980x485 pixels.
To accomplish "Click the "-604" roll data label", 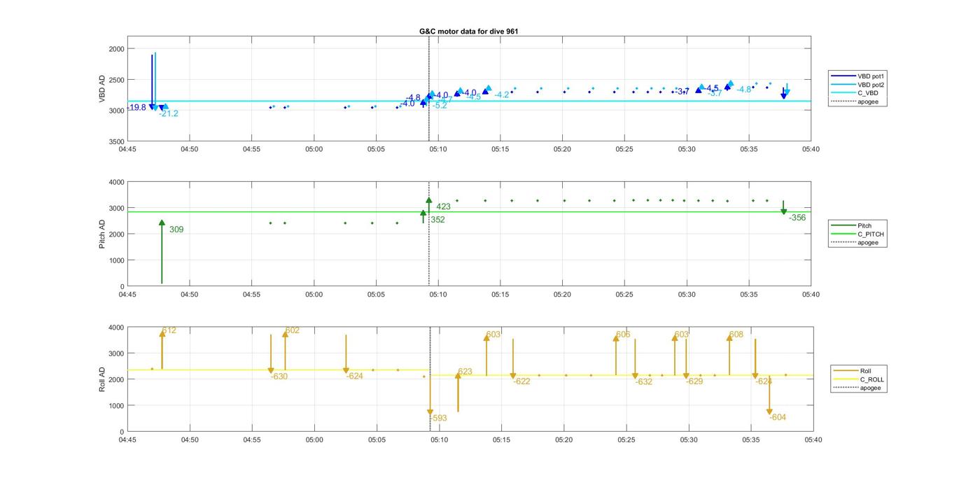I will coord(778,417).
